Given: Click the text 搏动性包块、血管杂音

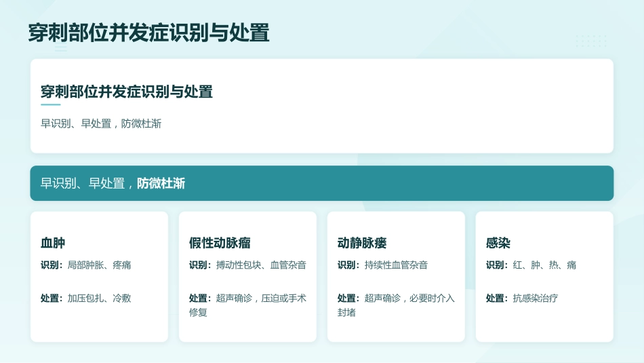Looking at the screenshot, I should (261, 265).
